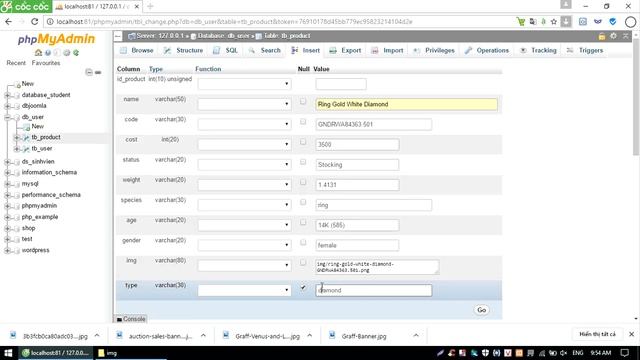The image size is (640, 360).
Task: Click the Go button to submit
Action: pyautogui.click(x=482, y=310)
